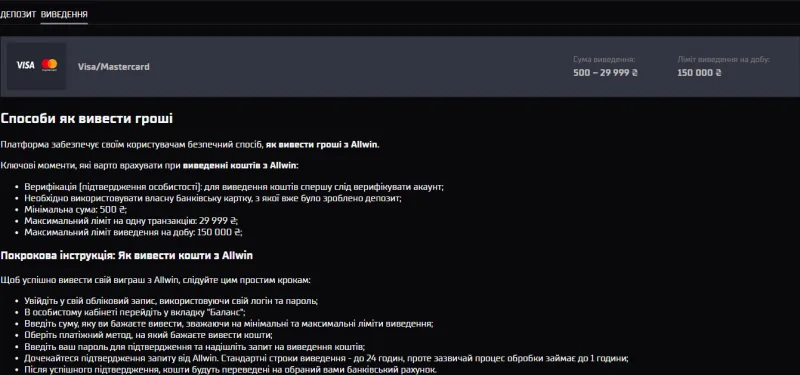Click bold text 'як вивести гроші з Allwin.'

[322, 144]
